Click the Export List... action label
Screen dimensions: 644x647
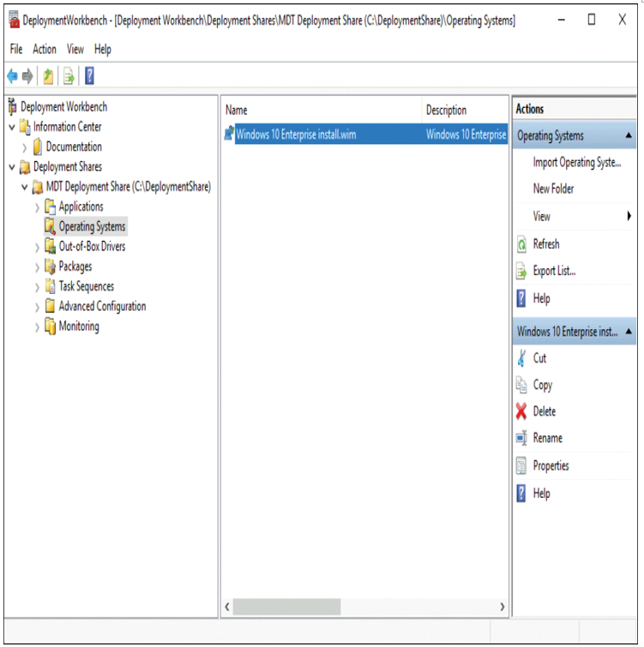[554, 271]
